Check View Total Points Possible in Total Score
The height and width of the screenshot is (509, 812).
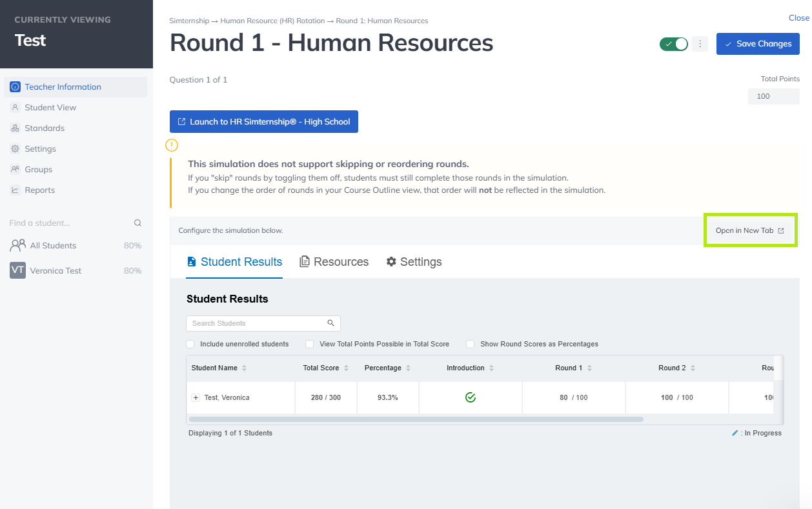click(x=310, y=344)
